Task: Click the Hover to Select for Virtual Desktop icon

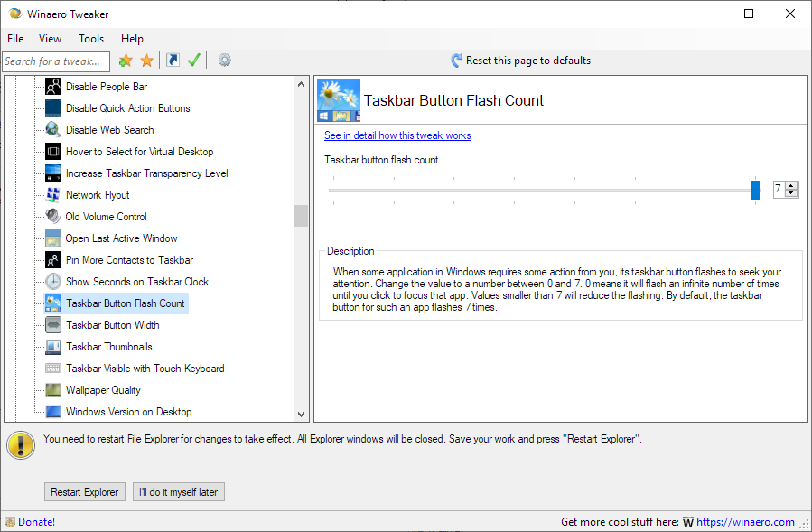Action: click(x=53, y=152)
